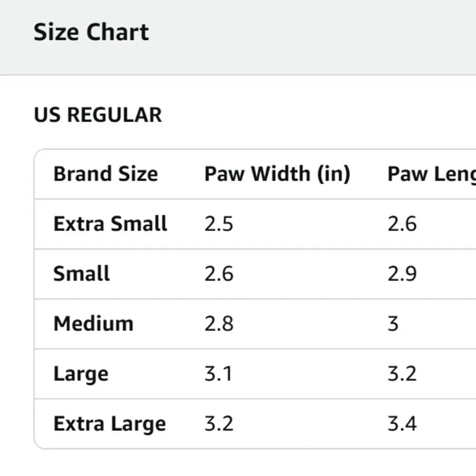Click Large paw width value 3.1
This screenshot has height=476, width=476.
(218, 374)
